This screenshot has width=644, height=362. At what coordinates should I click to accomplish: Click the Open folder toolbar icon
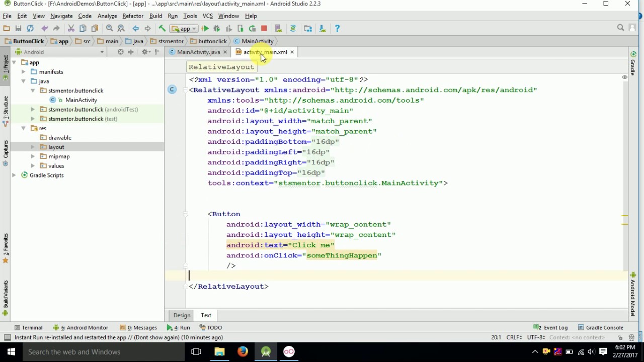(7, 29)
